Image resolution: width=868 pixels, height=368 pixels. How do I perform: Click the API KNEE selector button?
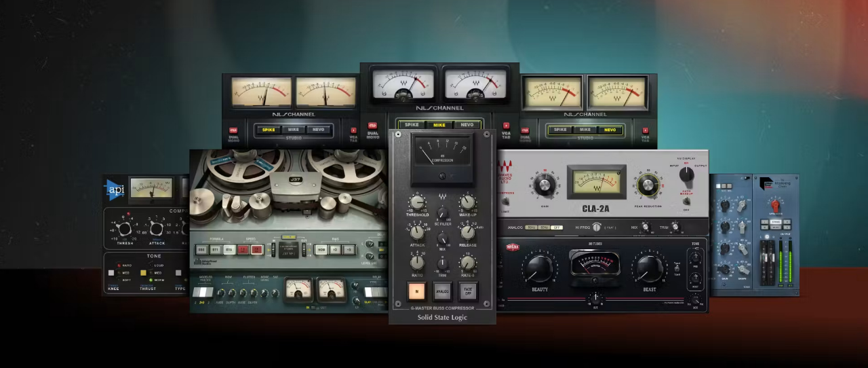tap(111, 273)
